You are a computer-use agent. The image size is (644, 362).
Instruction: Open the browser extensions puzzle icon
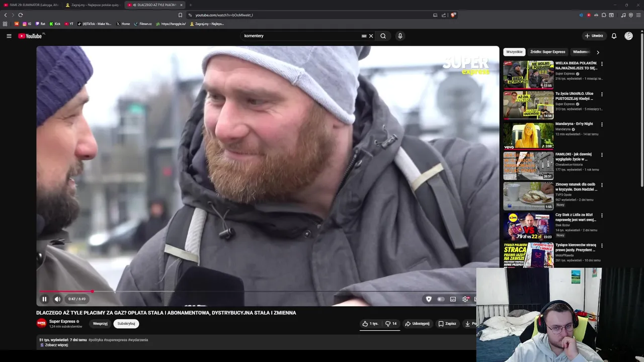point(604,15)
